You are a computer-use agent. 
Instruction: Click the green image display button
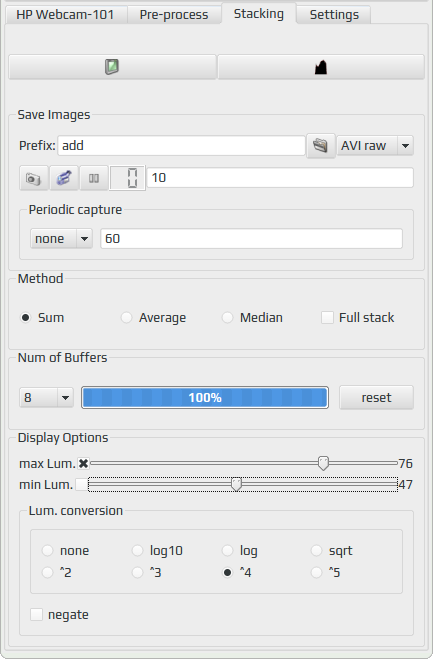[112, 67]
